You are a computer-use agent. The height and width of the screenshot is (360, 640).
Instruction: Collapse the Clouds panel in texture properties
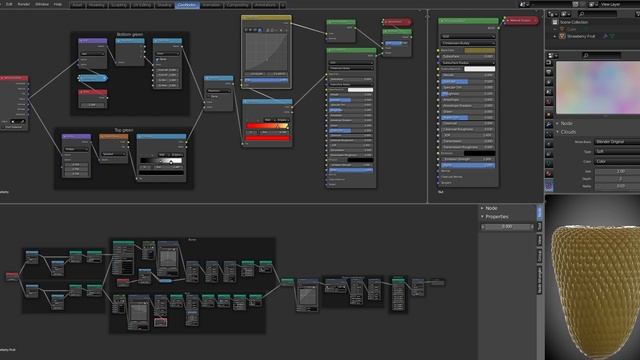[558, 132]
